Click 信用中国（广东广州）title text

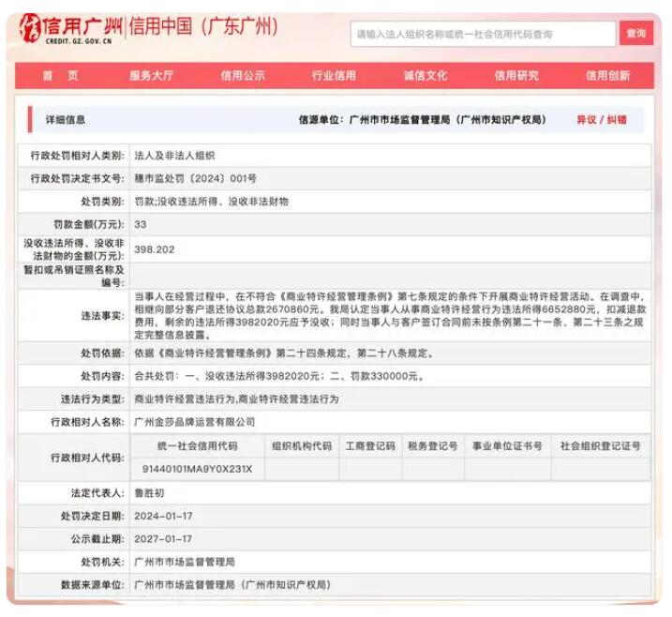203,26
